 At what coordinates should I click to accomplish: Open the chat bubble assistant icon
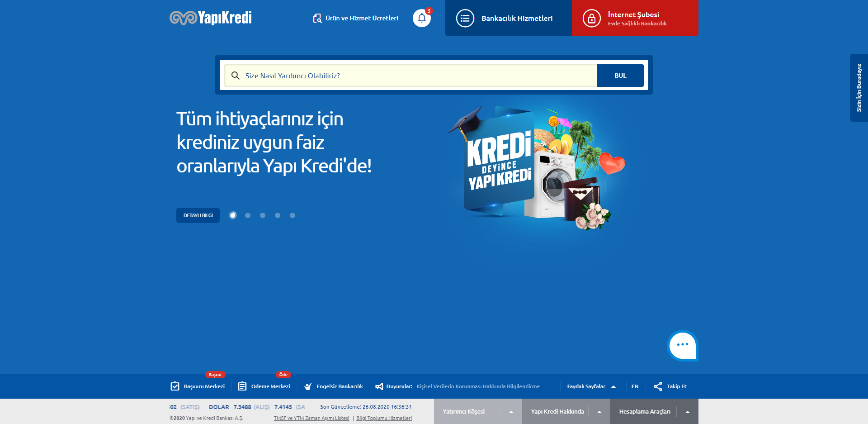click(682, 346)
